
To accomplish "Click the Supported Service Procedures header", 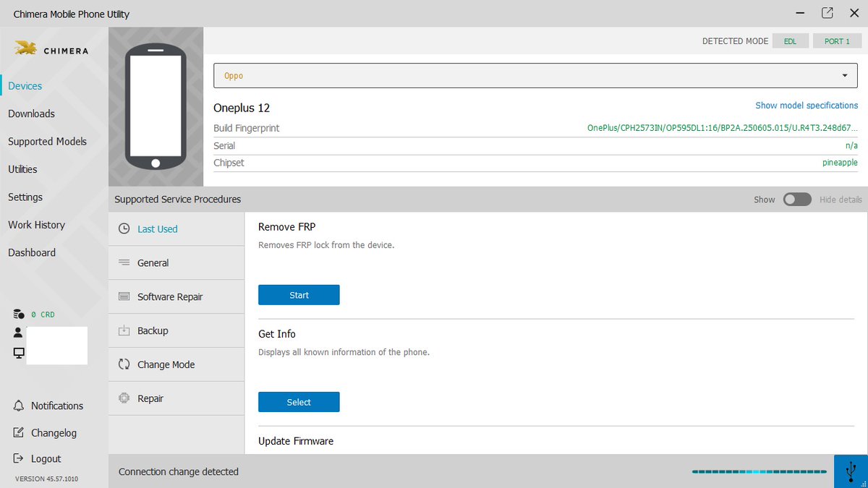I will (178, 200).
